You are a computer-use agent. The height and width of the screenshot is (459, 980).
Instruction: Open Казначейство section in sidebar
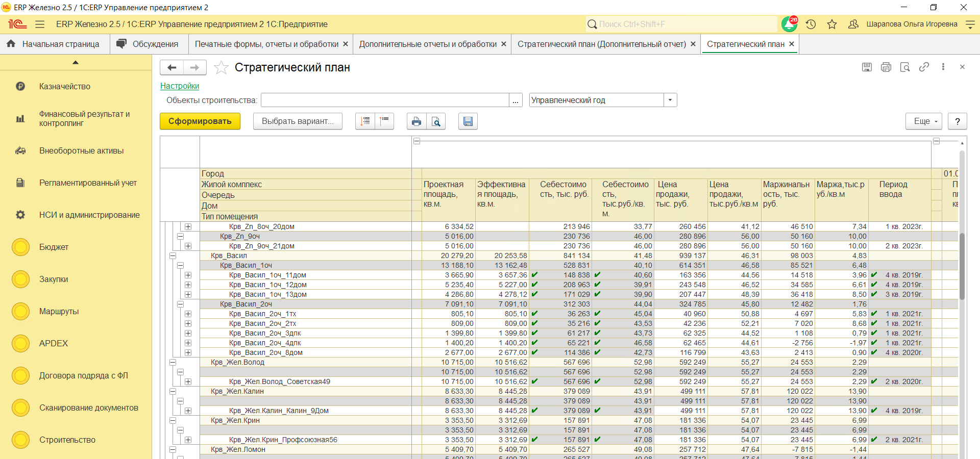click(65, 87)
